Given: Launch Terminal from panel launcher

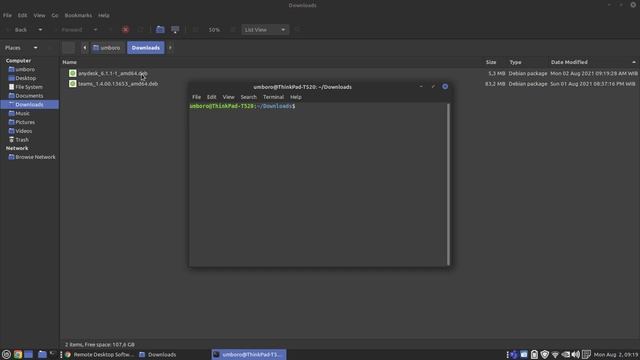Looking at the screenshot, I should coord(53,354).
